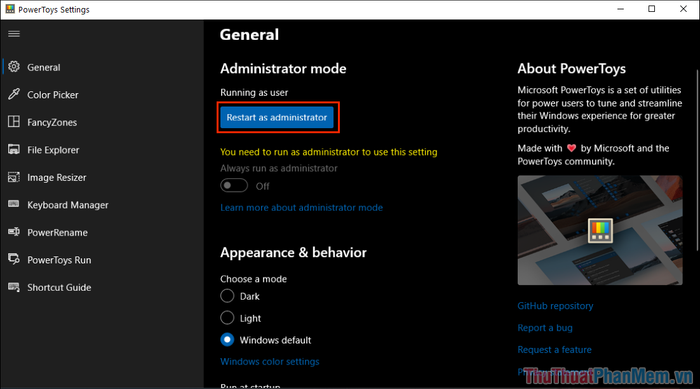Open Learn more about administrator mode link
Screen dimensions: 700x389
(x=301, y=208)
